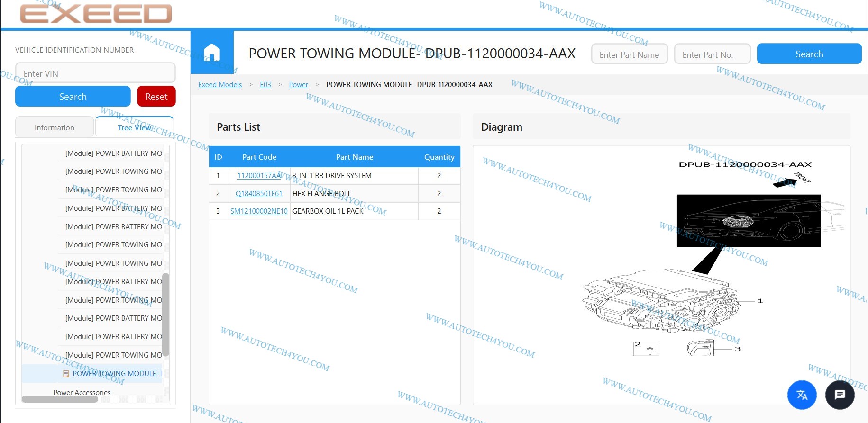Focus the Enter VIN field
This screenshot has width=868, height=423.
95,73
